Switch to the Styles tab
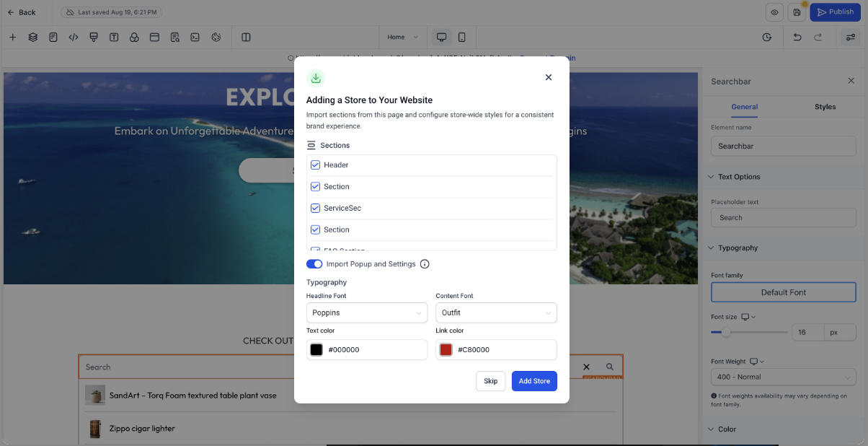This screenshot has width=868, height=446. tap(825, 107)
